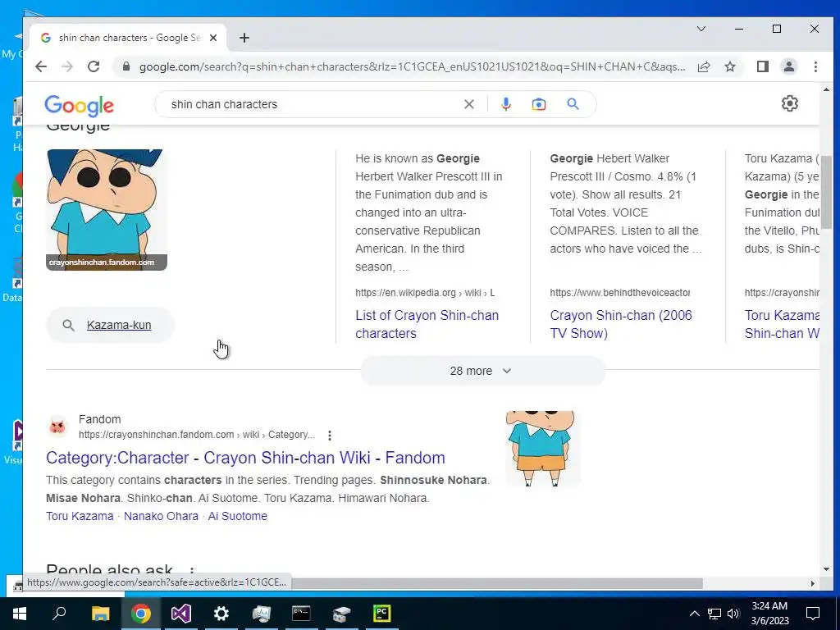Viewport: 840px width, 630px height.
Task: Open Visual Studio from taskbar
Action: (x=181, y=614)
